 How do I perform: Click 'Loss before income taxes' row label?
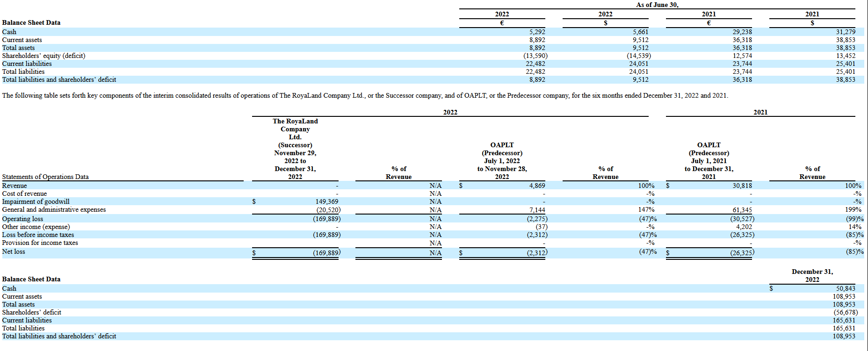click(38, 235)
